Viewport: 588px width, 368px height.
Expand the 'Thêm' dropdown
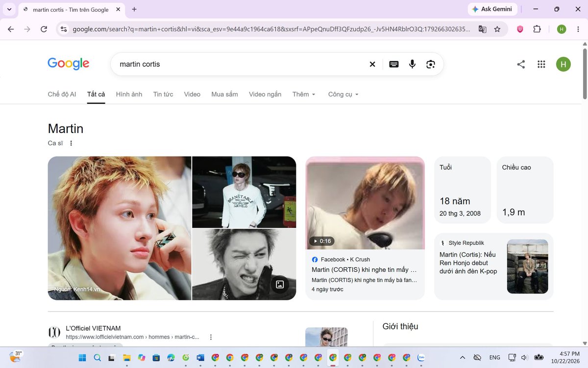point(304,94)
